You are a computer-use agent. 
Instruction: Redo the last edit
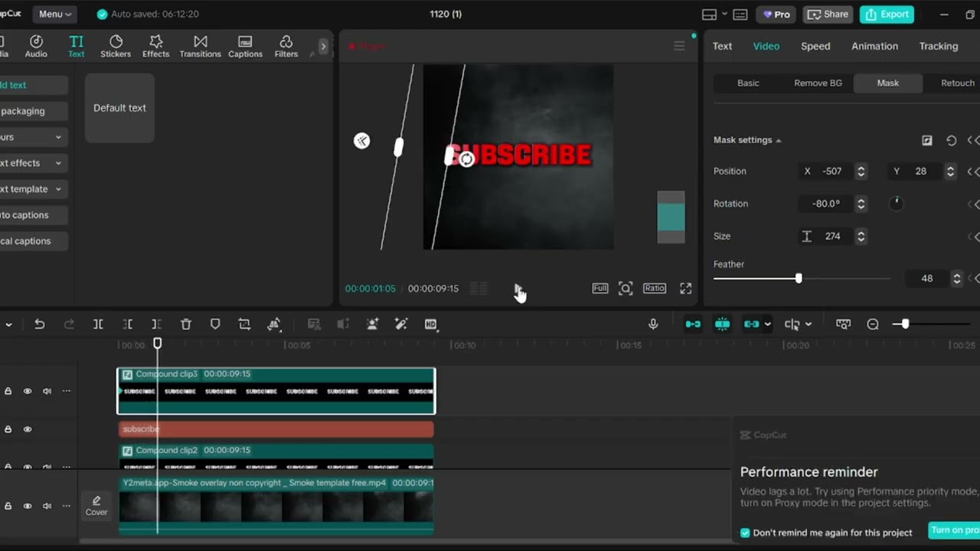click(69, 324)
